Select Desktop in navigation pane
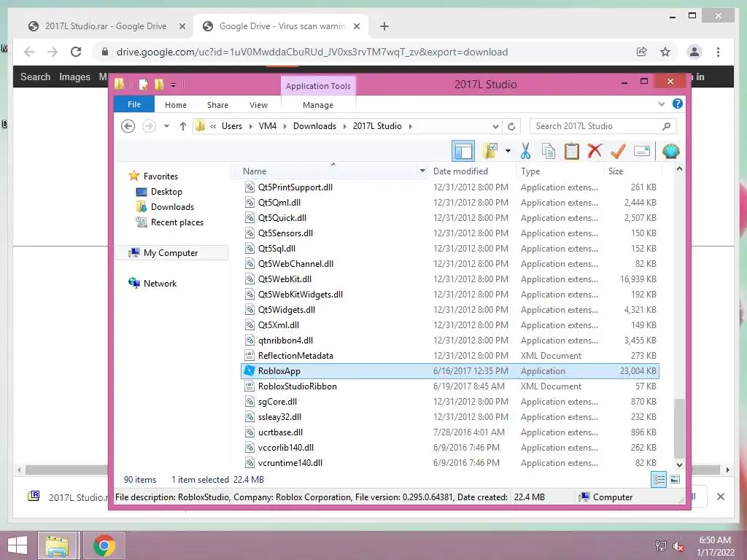 point(166,192)
